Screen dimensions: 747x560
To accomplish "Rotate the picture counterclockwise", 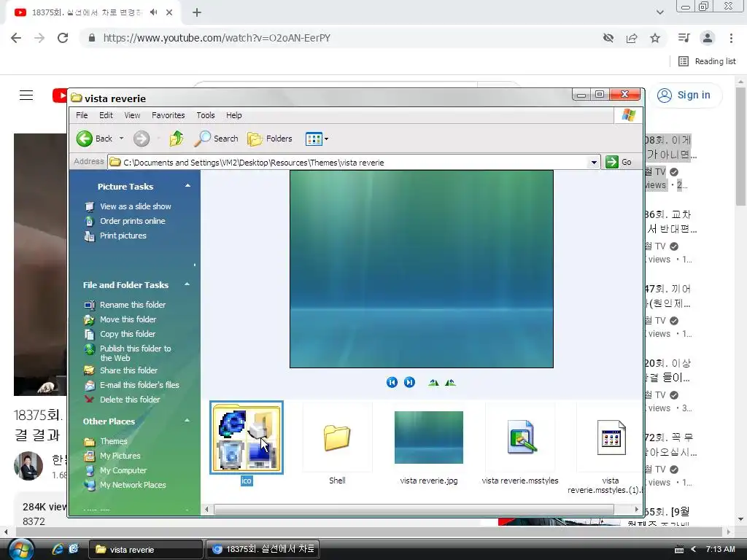I will coord(450,382).
